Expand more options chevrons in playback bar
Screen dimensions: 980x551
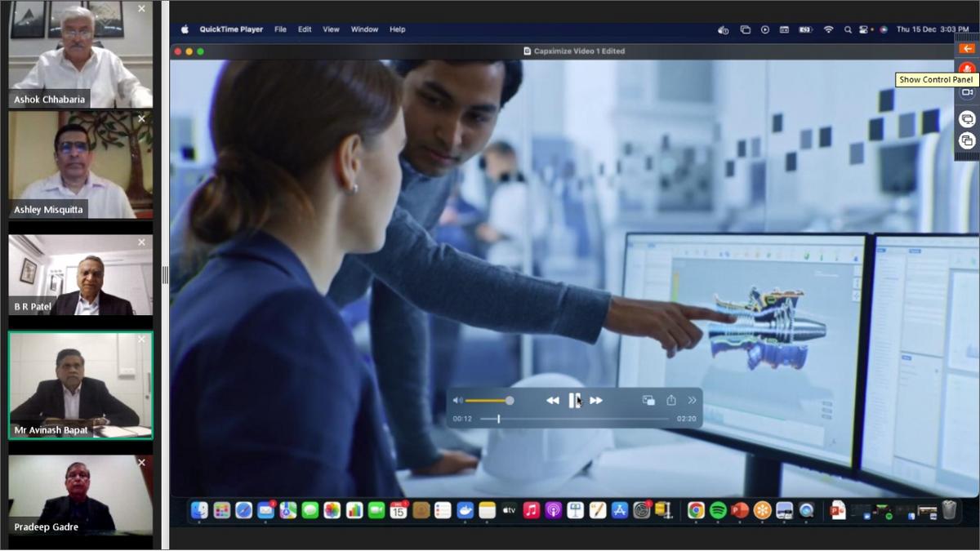coord(693,400)
